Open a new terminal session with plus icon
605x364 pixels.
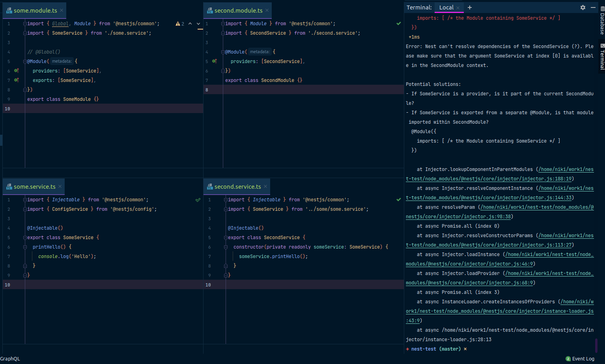pos(469,7)
